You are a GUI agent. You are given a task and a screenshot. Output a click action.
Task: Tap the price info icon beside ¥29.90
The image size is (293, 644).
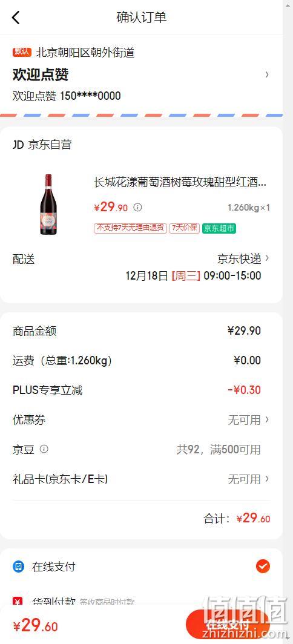point(137,208)
